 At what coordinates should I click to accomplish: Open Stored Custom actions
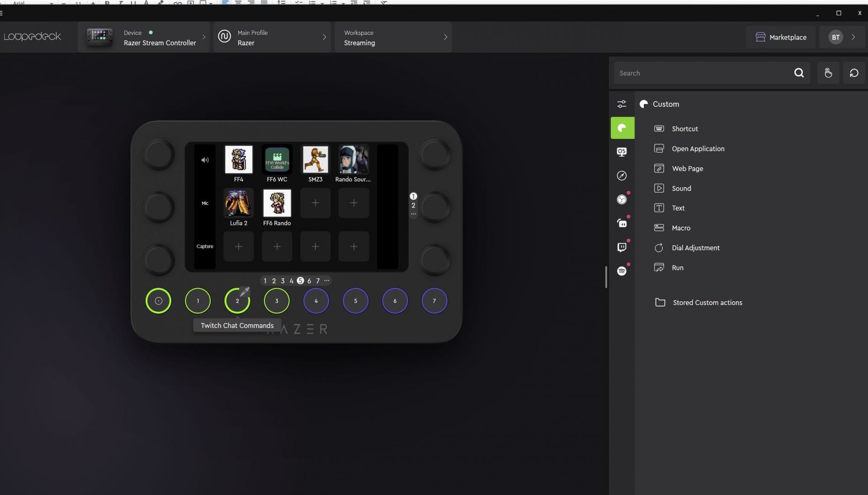point(707,303)
